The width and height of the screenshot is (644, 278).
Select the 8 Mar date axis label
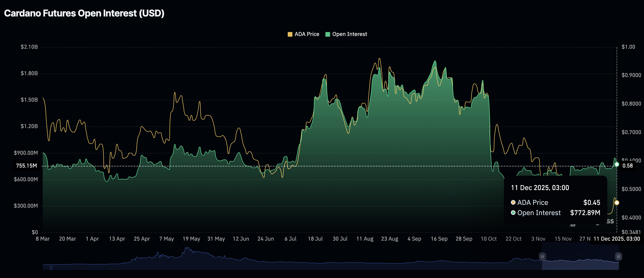(x=43, y=239)
